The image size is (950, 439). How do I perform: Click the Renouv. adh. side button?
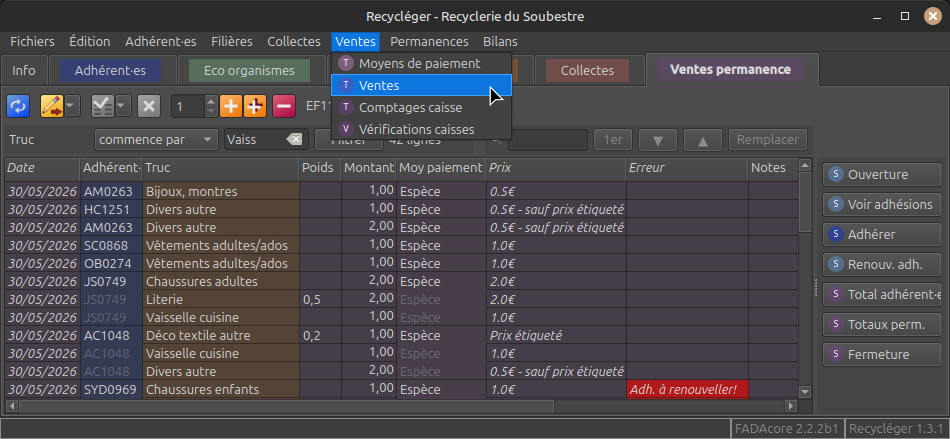[882, 264]
